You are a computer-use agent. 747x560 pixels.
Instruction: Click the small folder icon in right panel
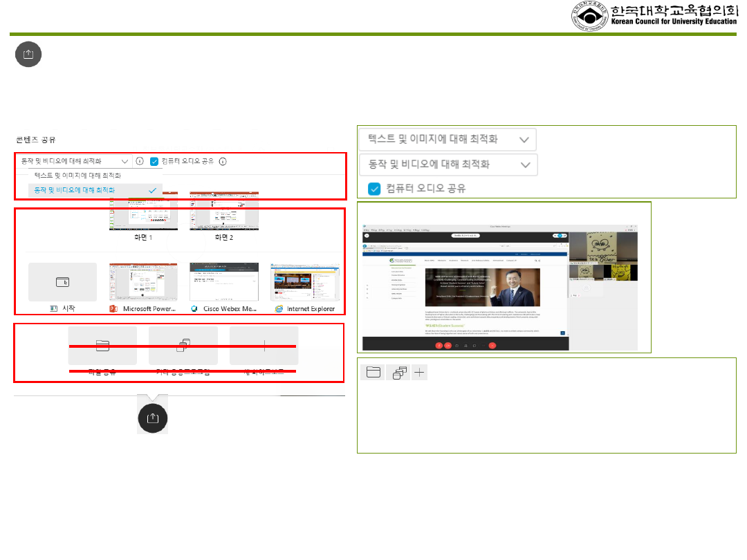click(372, 373)
